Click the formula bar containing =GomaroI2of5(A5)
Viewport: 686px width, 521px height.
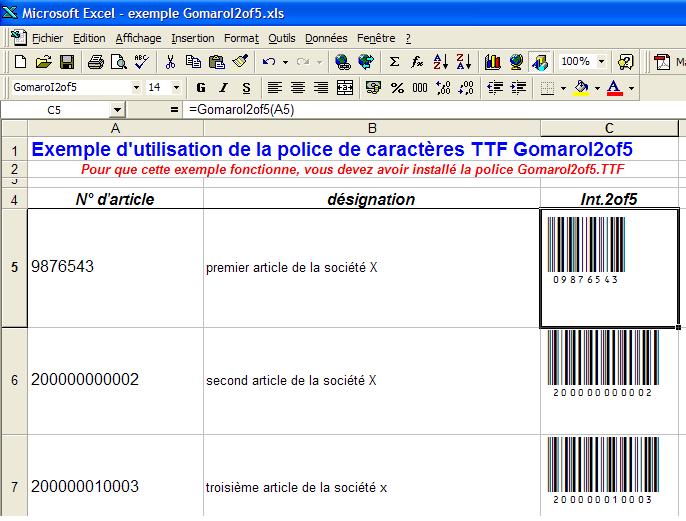click(433, 110)
